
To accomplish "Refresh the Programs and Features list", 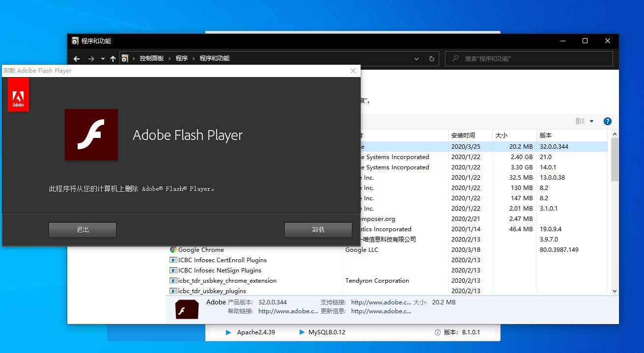I will (432, 58).
